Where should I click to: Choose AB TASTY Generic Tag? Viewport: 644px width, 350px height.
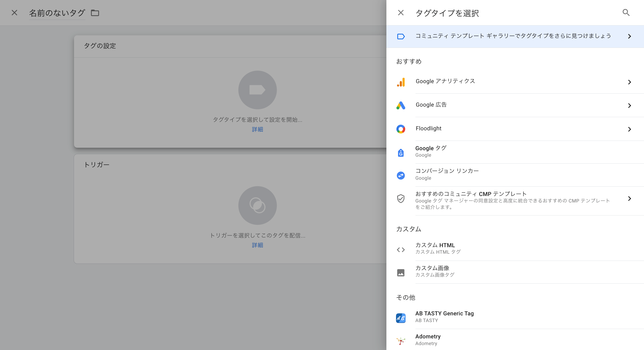click(515, 317)
